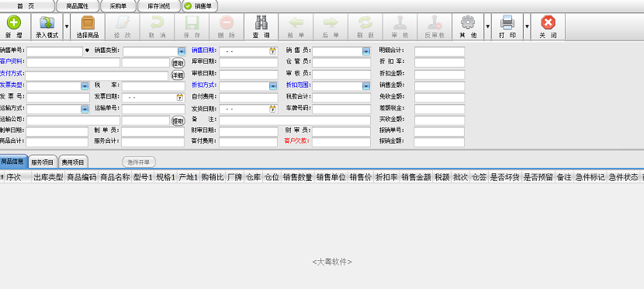Click the 查询 binoculars icon

pos(261,23)
